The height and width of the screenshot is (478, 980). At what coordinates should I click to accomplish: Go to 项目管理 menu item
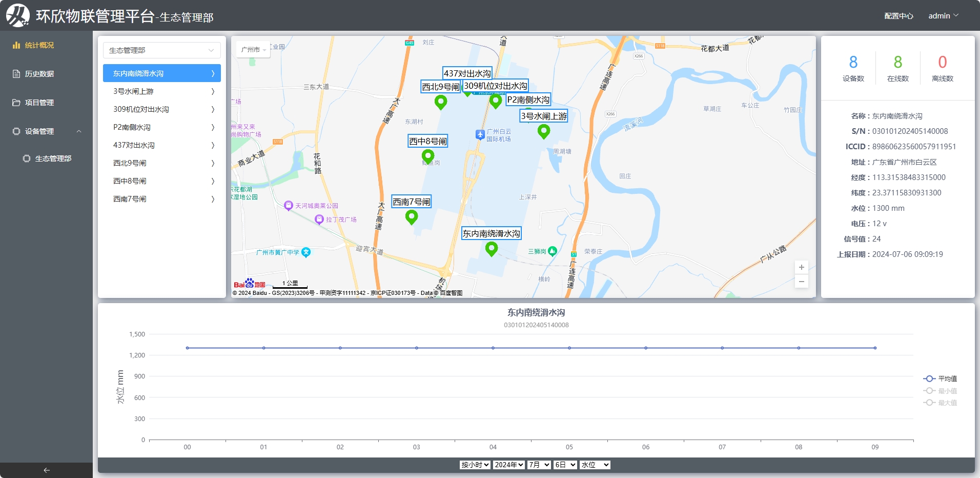coord(46,103)
